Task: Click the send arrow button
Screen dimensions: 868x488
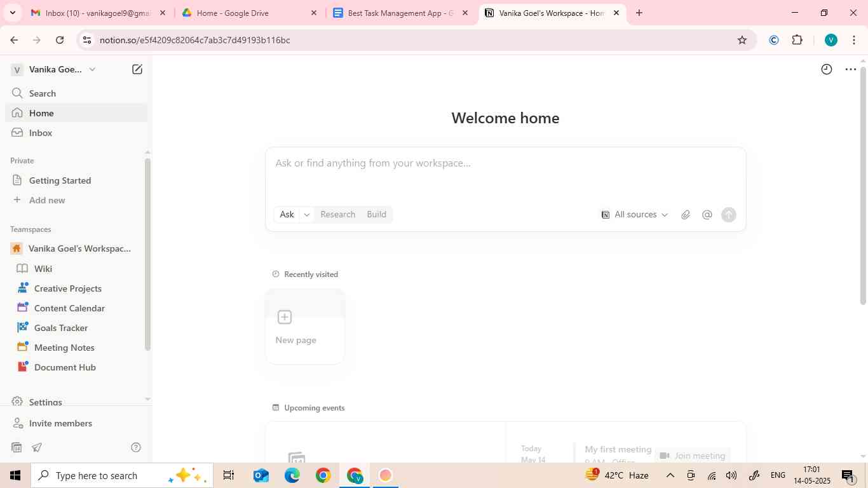Action: tap(729, 215)
